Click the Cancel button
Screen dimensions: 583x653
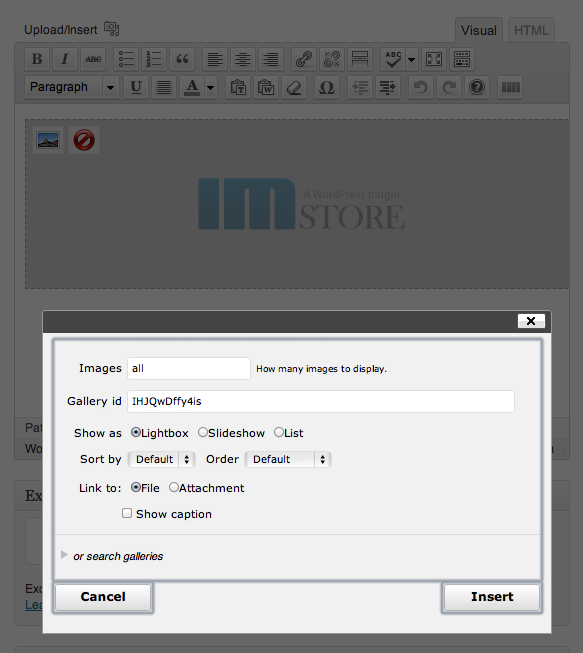pos(103,597)
